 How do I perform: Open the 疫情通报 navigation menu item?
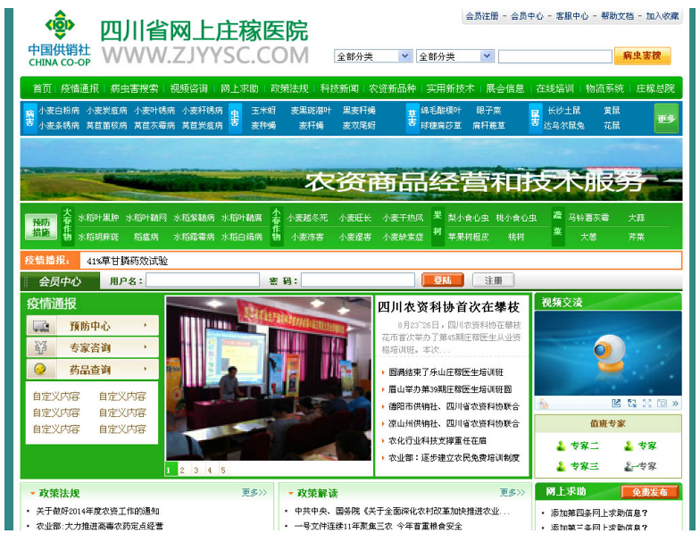[80, 88]
